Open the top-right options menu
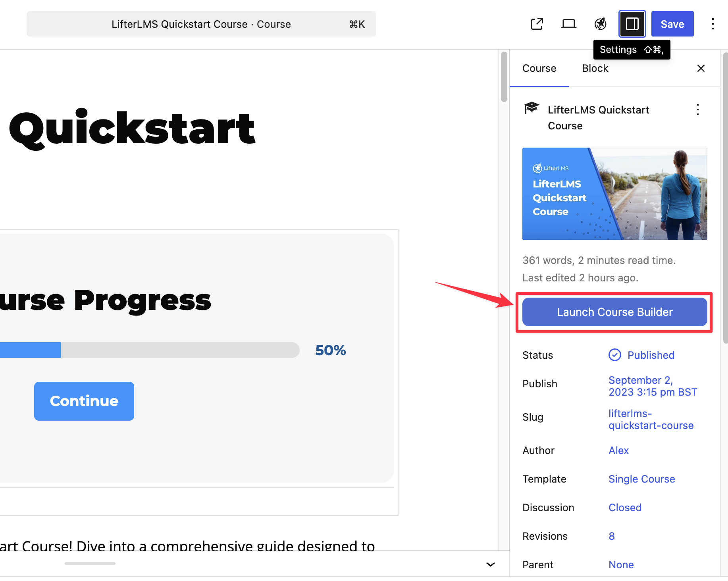Screen dimensions: 728x581 pos(713,24)
